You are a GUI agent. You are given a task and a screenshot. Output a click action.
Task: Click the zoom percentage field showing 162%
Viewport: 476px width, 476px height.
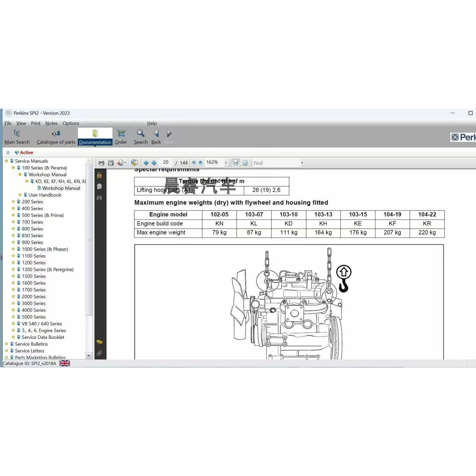(x=214, y=163)
